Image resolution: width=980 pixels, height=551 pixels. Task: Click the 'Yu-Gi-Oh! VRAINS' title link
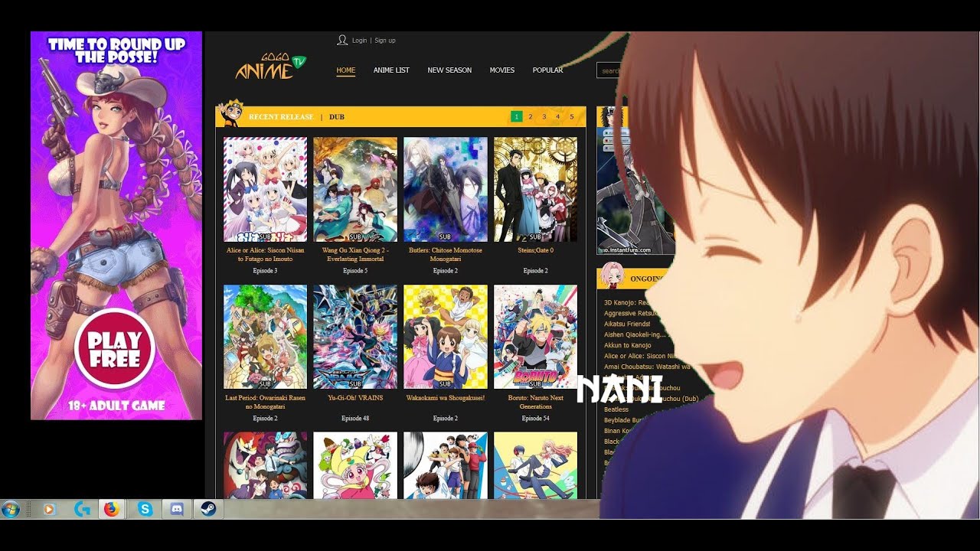pos(355,398)
